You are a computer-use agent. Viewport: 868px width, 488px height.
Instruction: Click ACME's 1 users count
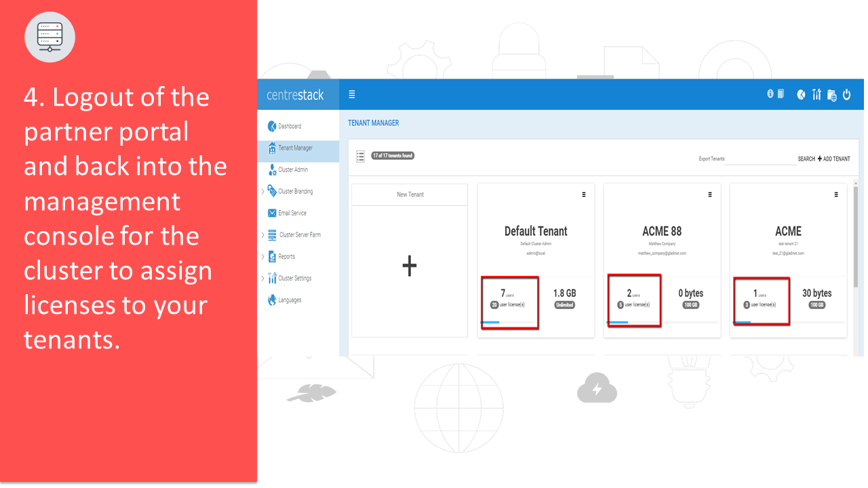click(759, 293)
